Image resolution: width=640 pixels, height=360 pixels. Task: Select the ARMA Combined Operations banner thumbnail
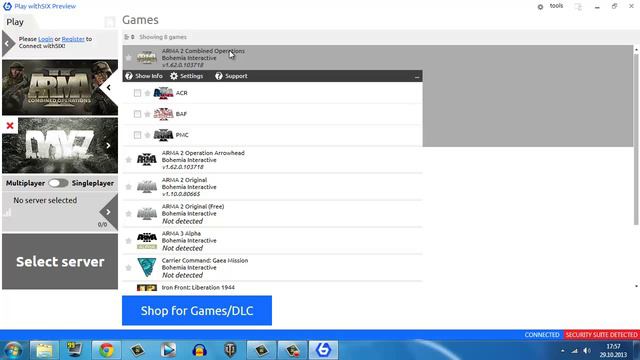(60, 87)
